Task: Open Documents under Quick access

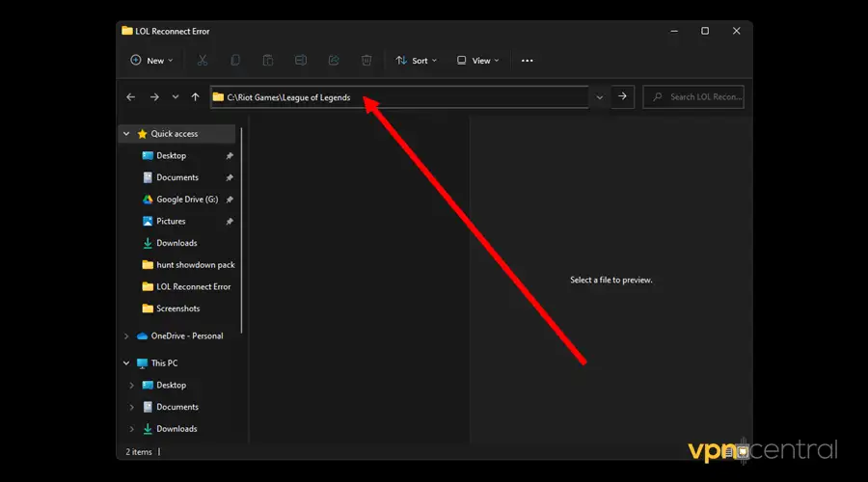Action: coord(176,177)
